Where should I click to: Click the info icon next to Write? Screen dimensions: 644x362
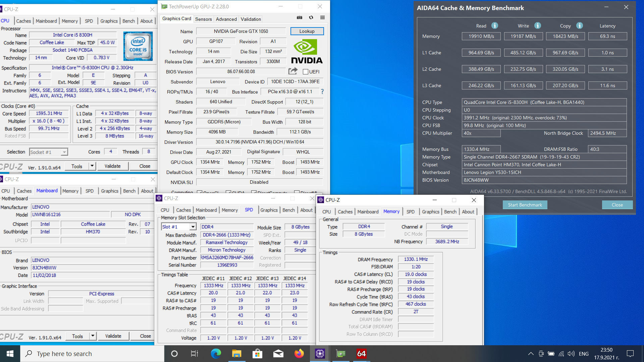(x=538, y=25)
